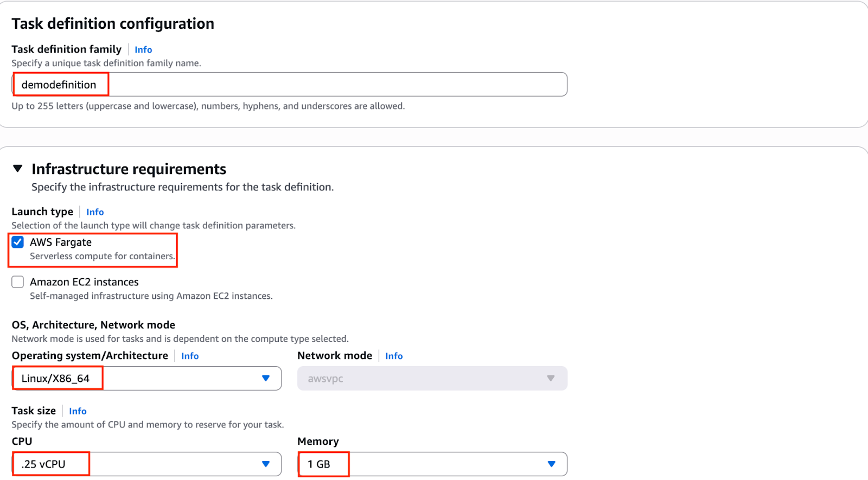Open Info link beside Task definition family
Image resolution: width=868 pixels, height=480 pixels.
pos(143,50)
